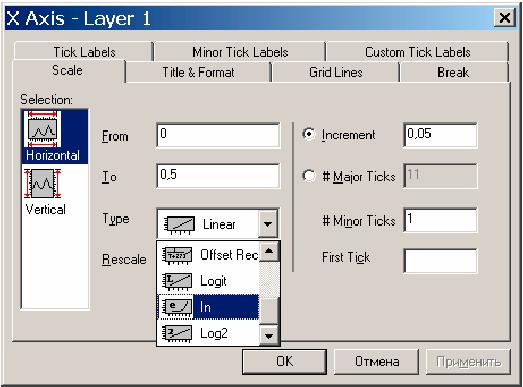Viewport: 523px width, 387px height.
Task: Switch to the Tick Labels tab
Action: click(84, 52)
